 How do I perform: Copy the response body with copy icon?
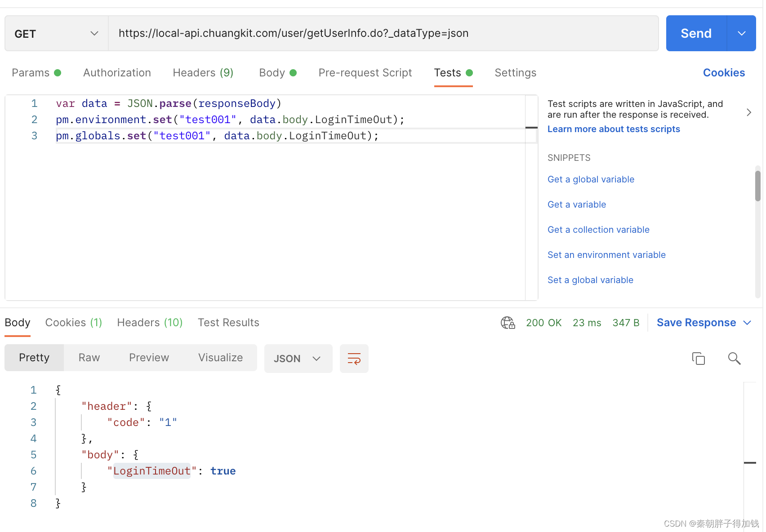click(698, 358)
